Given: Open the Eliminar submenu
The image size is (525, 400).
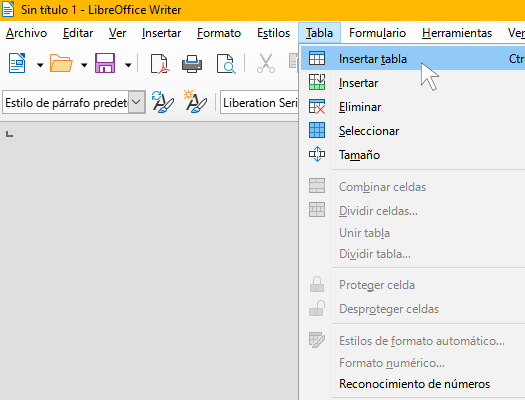Looking at the screenshot, I should (413, 107).
